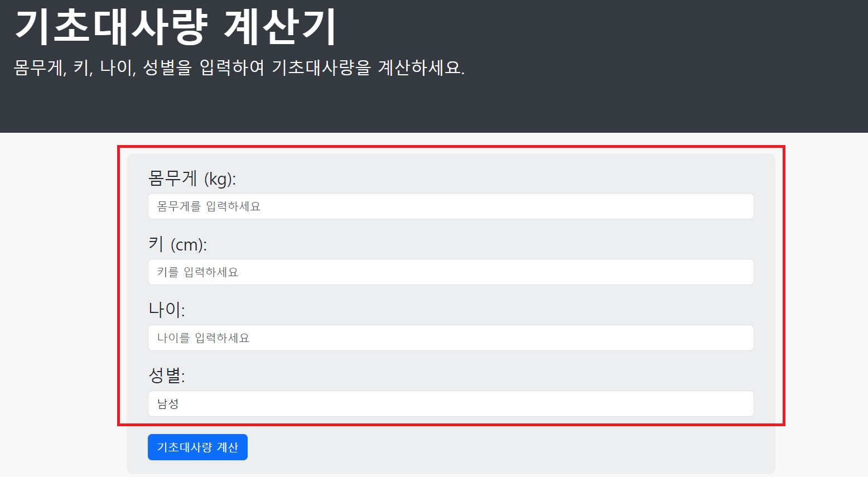Click the subtitle text under the title
The image size is (868, 477).
(x=240, y=68)
